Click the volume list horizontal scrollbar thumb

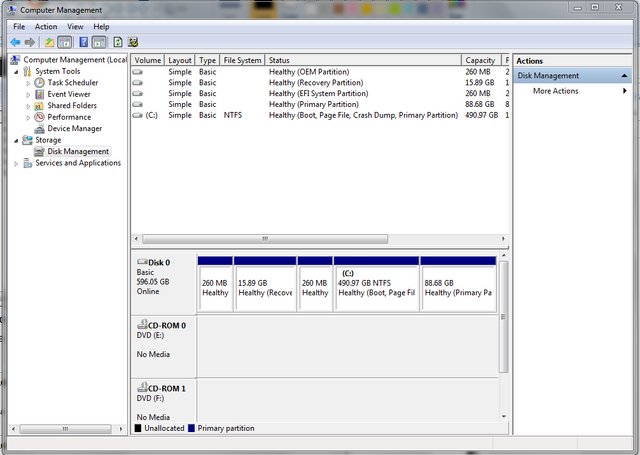tap(265, 239)
